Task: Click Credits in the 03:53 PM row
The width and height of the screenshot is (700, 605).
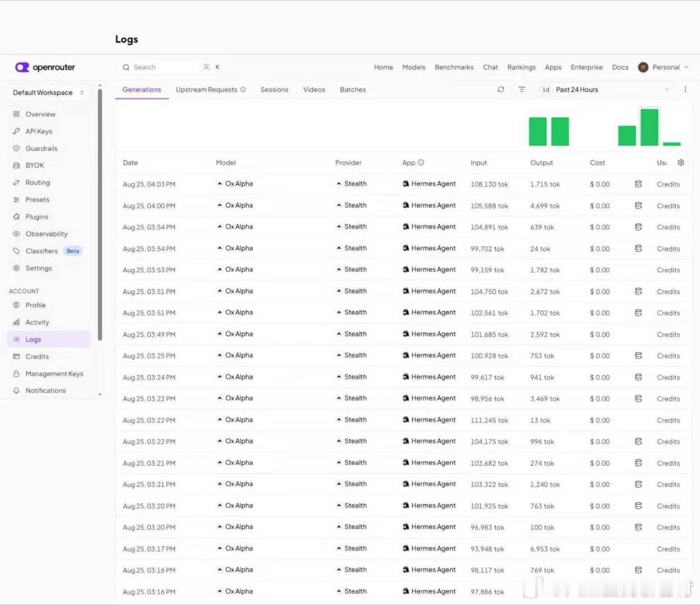Action: click(x=668, y=270)
